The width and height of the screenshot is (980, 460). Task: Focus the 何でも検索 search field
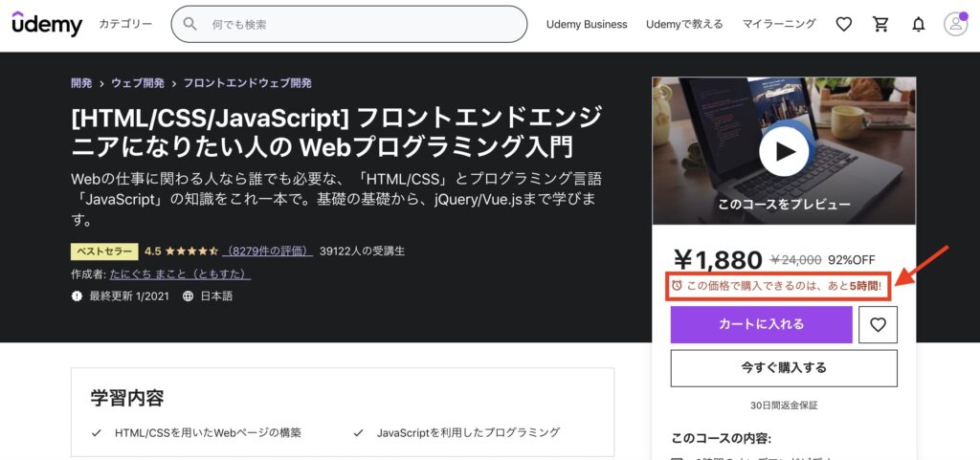coord(348,24)
